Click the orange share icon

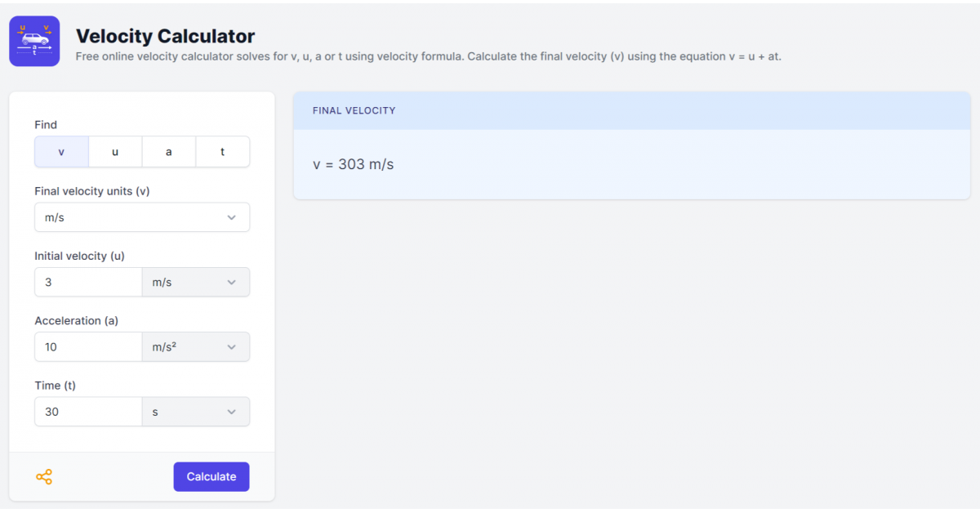pos(44,477)
